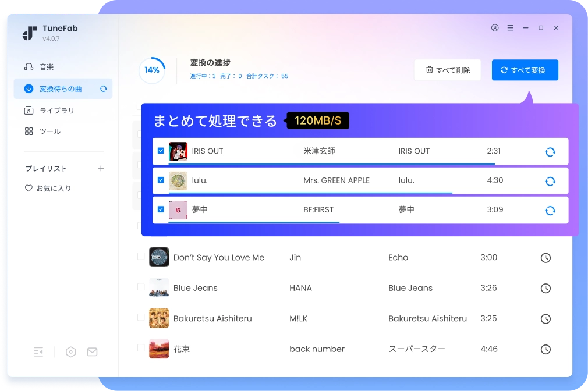The width and height of the screenshot is (588, 391).
Task: Click the refresh icon beside 変換待ちの曲
Action: coord(103,89)
